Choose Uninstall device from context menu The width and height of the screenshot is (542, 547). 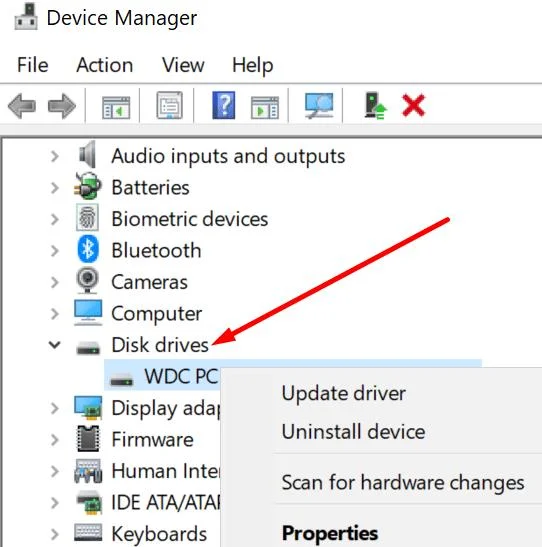(353, 432)
